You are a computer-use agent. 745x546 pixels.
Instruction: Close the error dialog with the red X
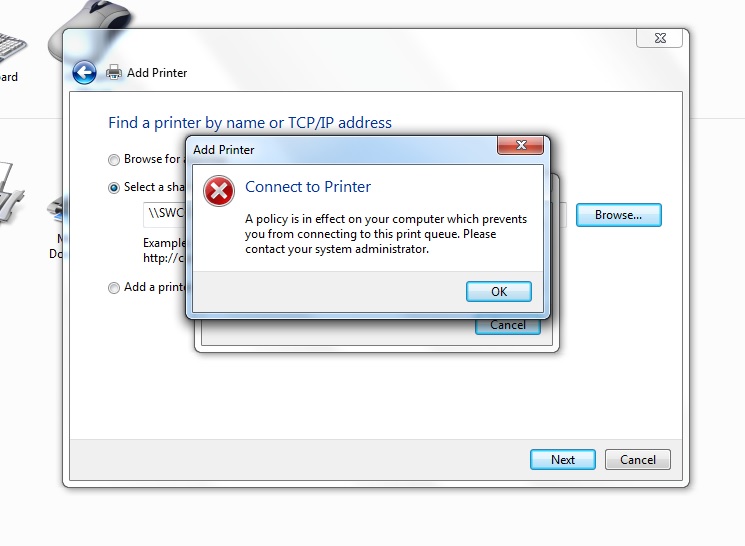click(520, 145)
